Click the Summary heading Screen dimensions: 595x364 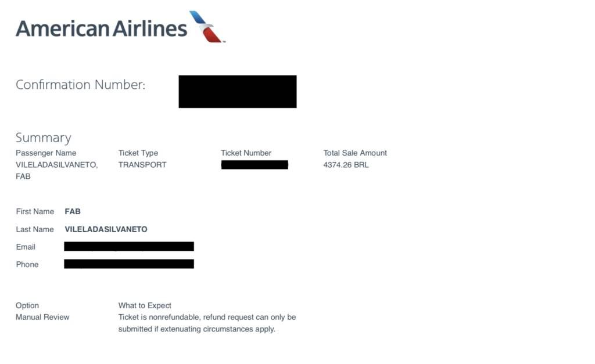coord(43,138)
